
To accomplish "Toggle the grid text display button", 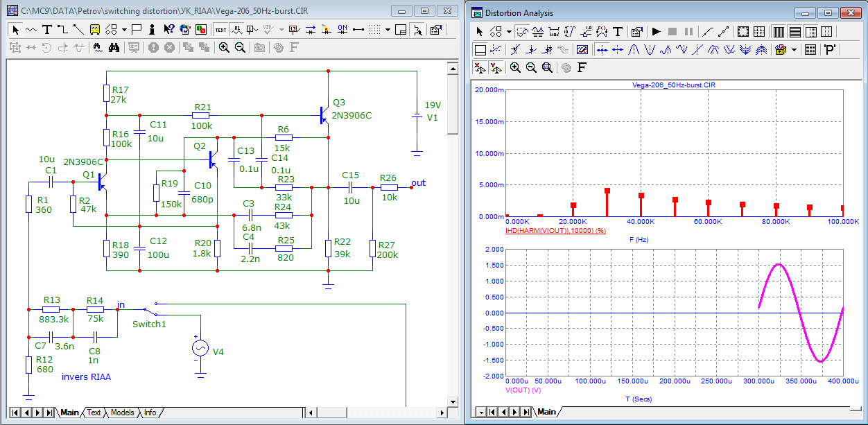I will click(220, 29).
